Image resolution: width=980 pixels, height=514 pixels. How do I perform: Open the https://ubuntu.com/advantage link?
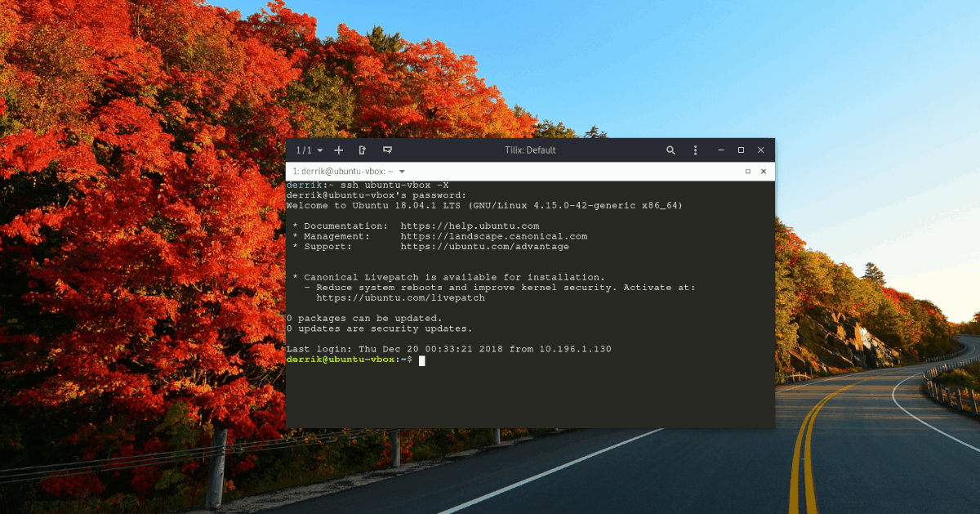point(485,247)
